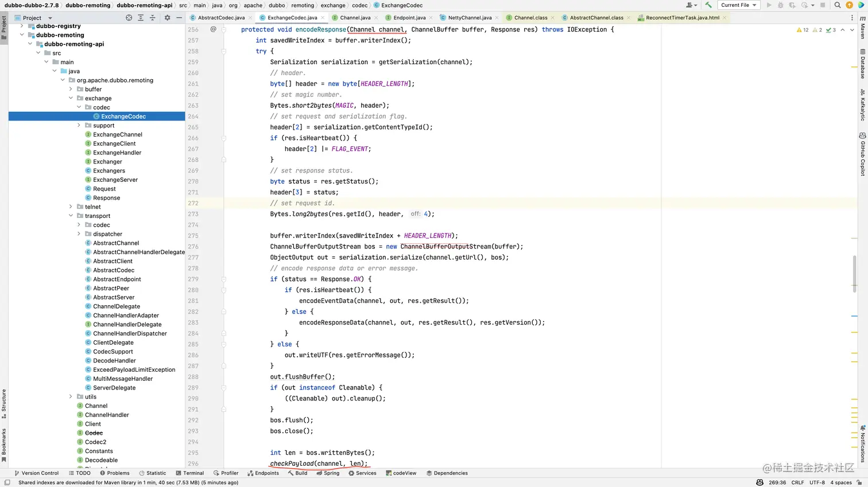Open the Terminal tool window

[x=189, y=473]
